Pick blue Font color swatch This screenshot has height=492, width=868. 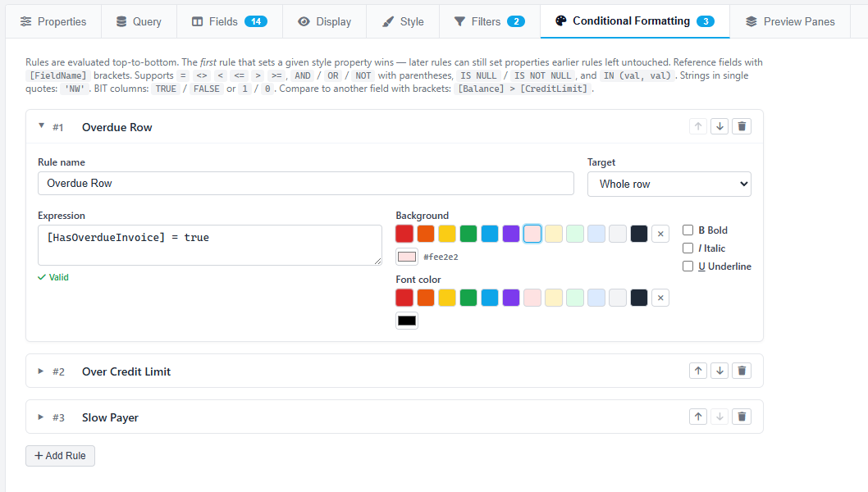pos(490,298)
